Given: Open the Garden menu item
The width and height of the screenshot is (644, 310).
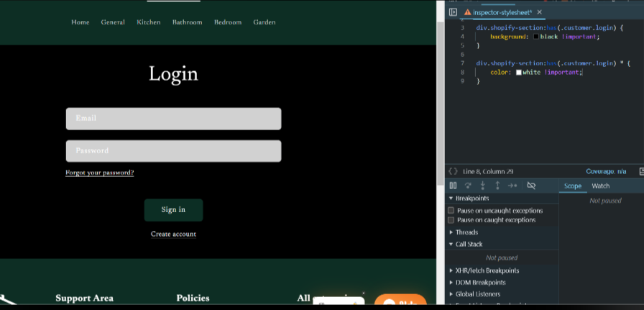Looking at the screenshot, I should [x=264, y=22].
